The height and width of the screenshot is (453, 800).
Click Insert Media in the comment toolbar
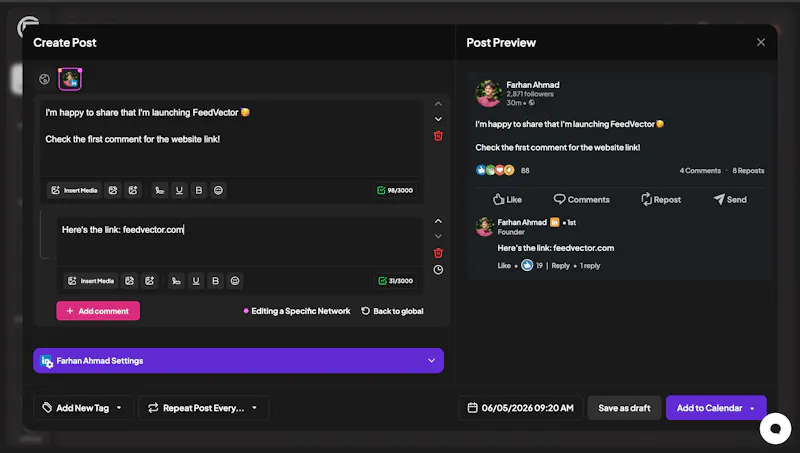[x=91, y=281]
